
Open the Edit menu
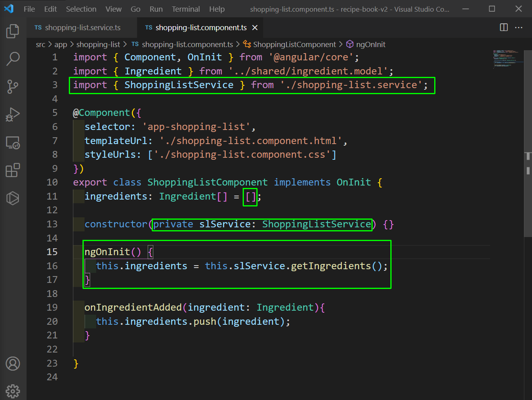coord(50,9)
